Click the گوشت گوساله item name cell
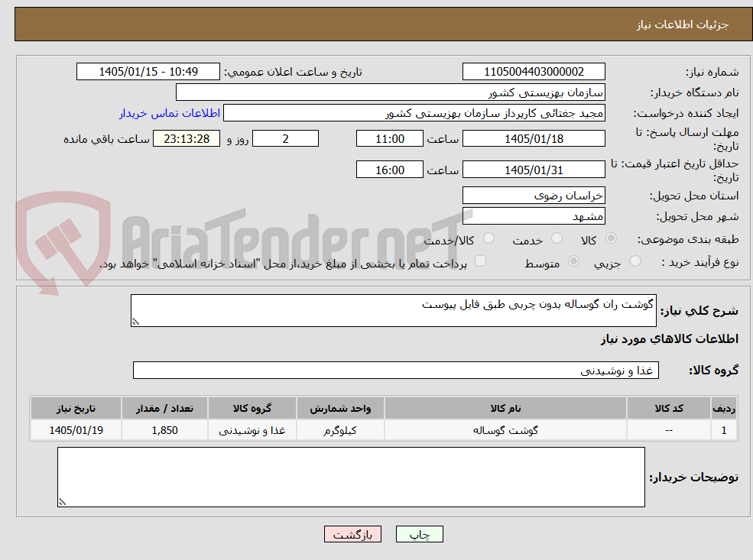 point(505,430)
